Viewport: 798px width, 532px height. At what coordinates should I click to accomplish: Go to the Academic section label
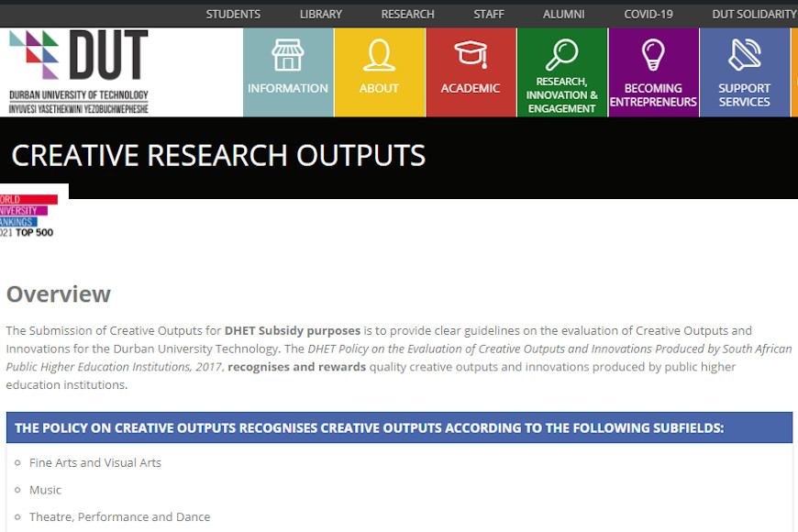471,89
